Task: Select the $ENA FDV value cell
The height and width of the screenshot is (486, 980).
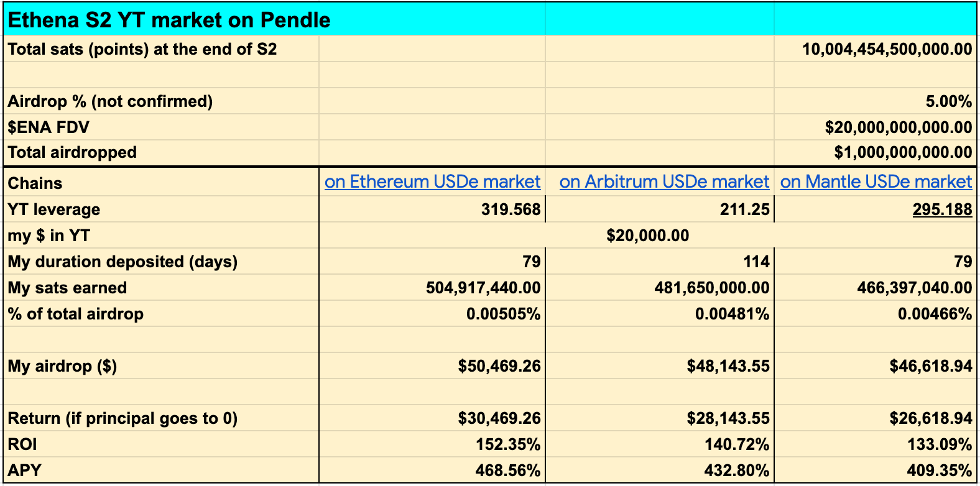Action: click(x=898, y=127)
